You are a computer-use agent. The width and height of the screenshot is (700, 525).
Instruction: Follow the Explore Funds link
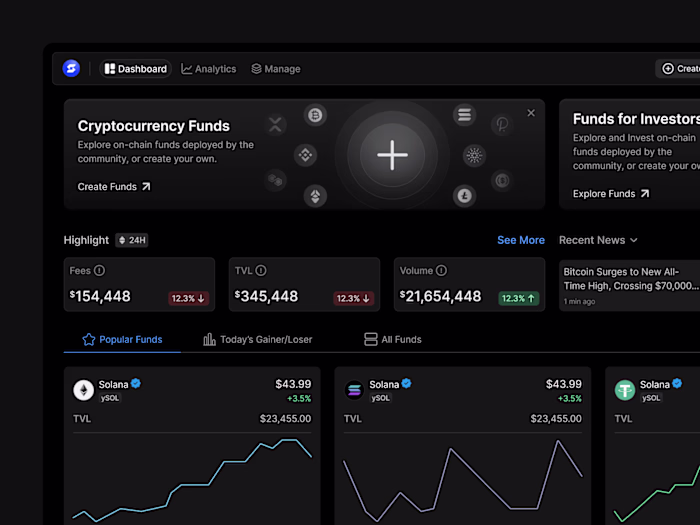pos(611,194)
